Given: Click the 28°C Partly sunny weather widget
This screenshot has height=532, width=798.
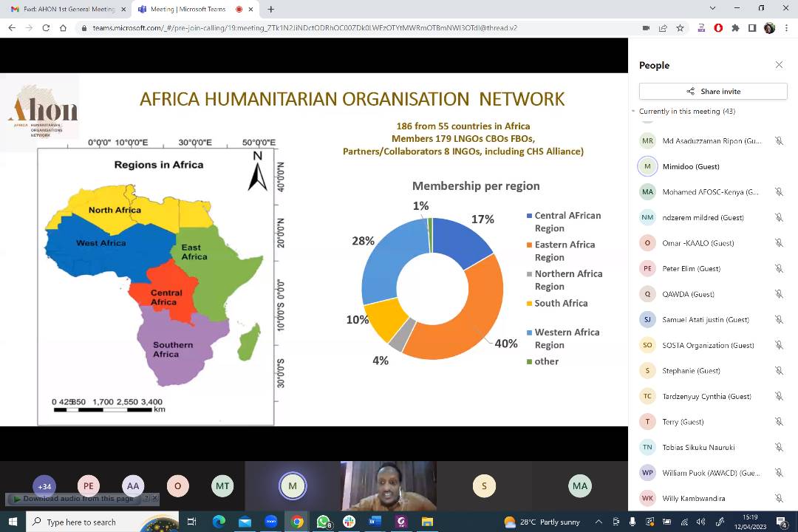Looking at the screenshot, I should pos(539,522).
